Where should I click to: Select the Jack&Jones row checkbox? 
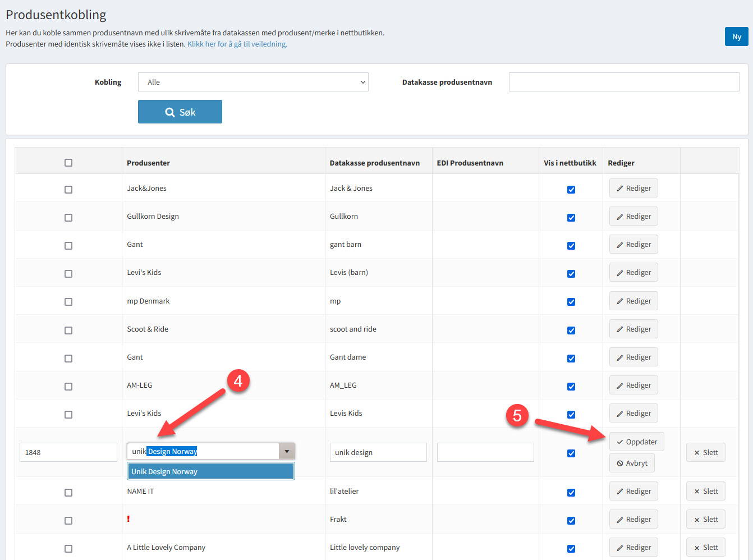coord(68,190)
